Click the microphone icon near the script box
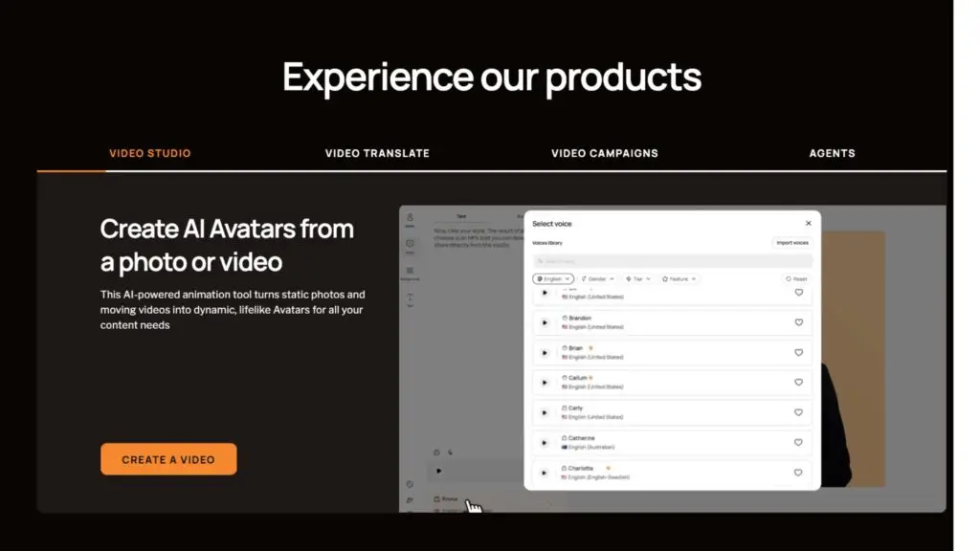Viewport: 980px width, 551px height. tap(449, 453)
